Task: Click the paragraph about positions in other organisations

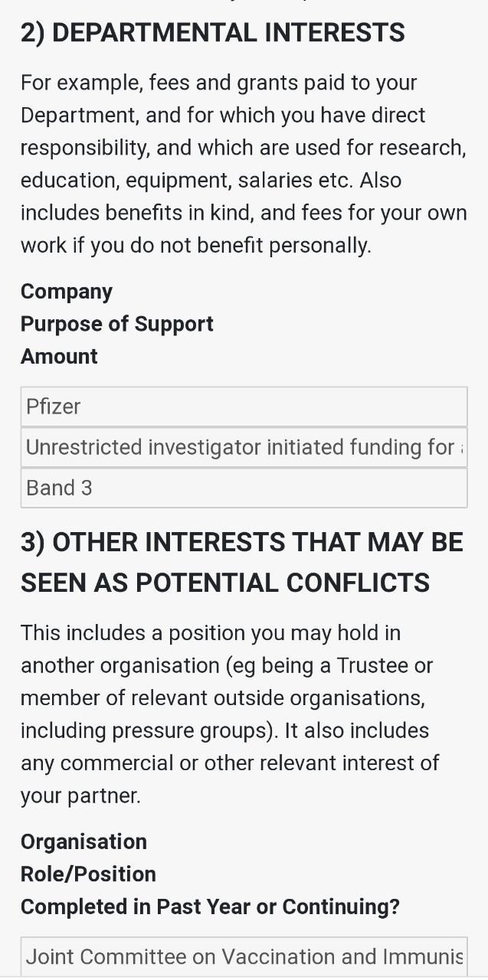Action: pos(230,714)
